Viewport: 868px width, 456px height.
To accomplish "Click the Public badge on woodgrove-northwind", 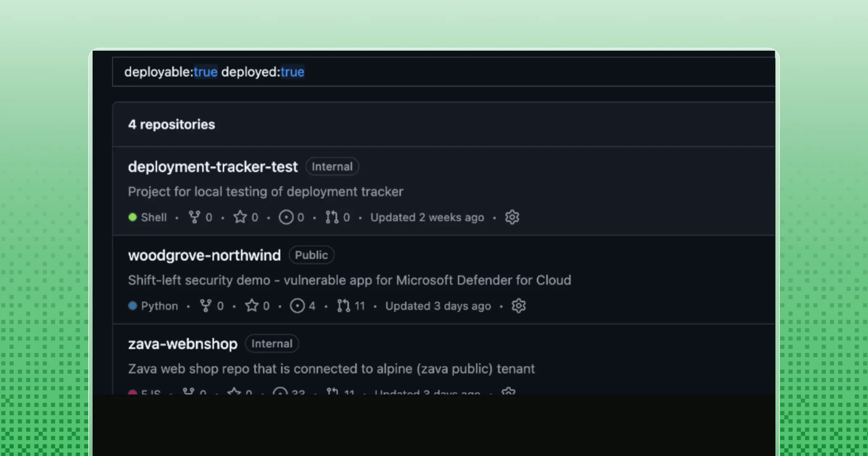I will [311, 255].
